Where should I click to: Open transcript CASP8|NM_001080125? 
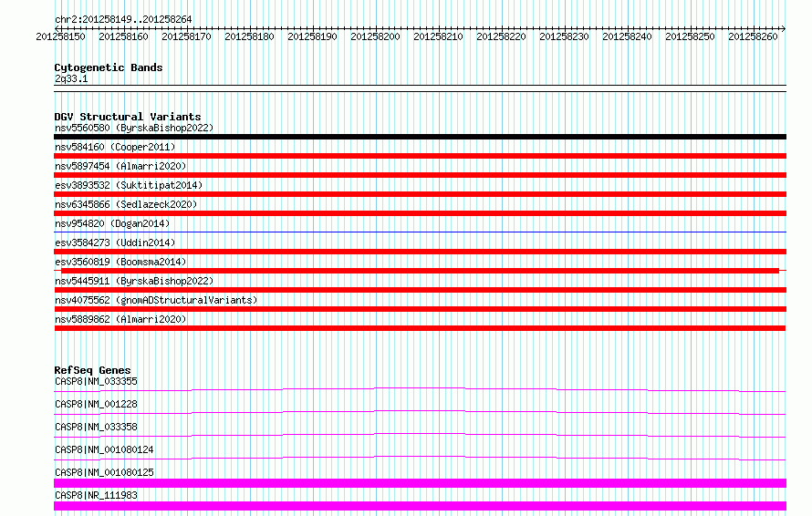click(x=104, y=472)
